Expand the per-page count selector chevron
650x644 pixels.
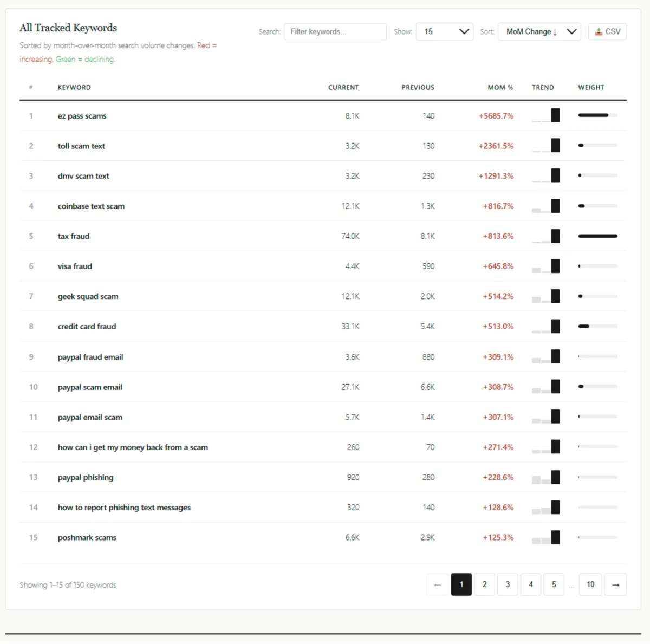click(x=463, y=31)
